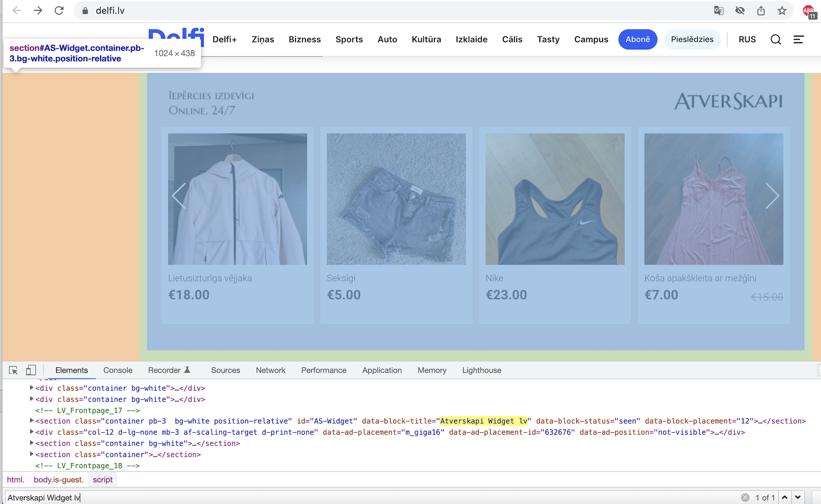Activate the inspect element picker
This screenshot has height=504, width=821.
[x=13, y=370]
